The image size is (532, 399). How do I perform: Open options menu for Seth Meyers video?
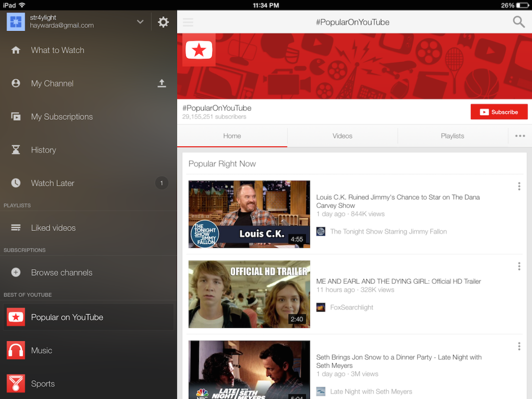[x=519, y=346]
